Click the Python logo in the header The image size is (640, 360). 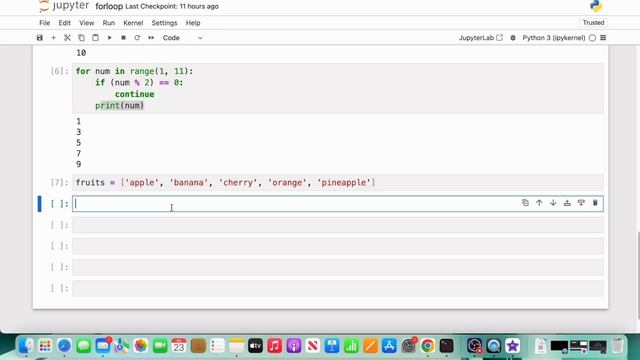click(596, 6)
